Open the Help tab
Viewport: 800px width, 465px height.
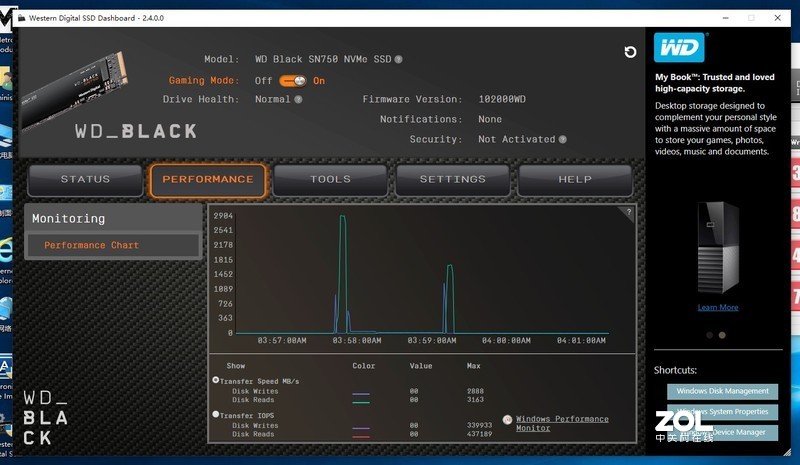(575, 180)
